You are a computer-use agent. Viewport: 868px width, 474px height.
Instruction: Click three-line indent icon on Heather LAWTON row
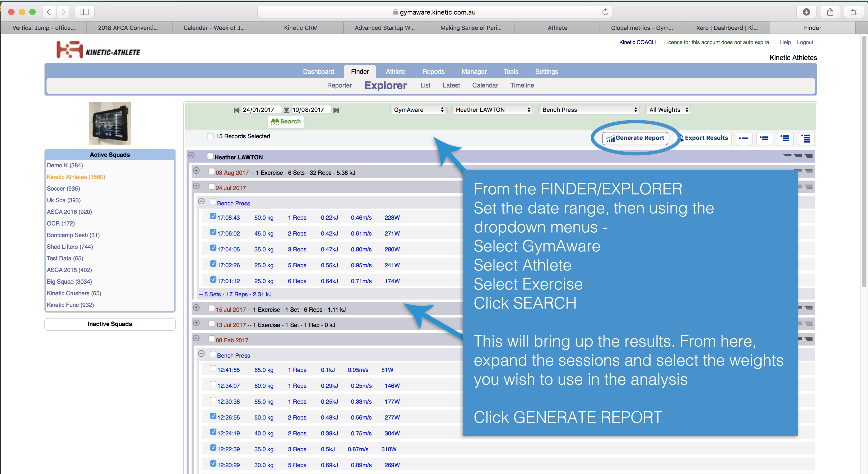(x=798, y=155)
